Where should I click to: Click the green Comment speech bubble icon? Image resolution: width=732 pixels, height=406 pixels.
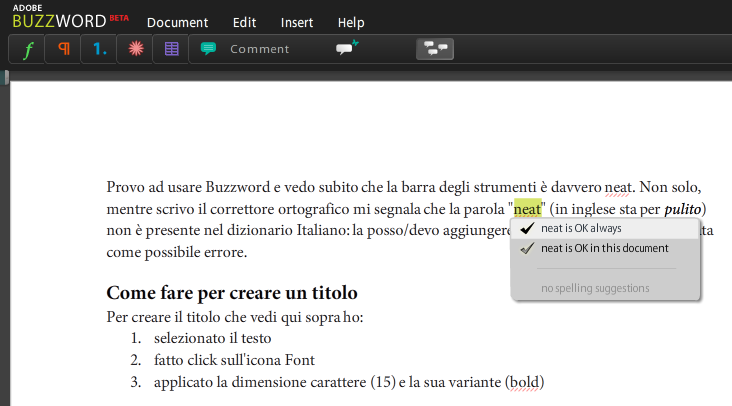(x=208, y=49)
